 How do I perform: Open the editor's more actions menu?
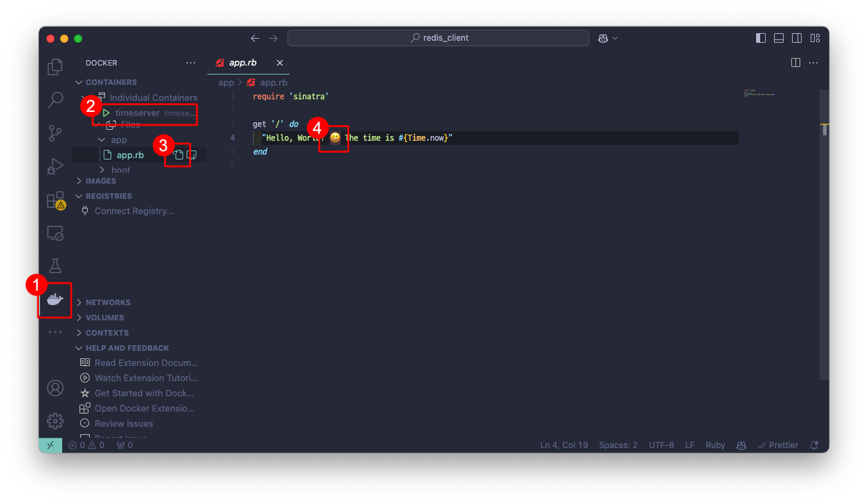pyautogui.click(x=813, y=63)
